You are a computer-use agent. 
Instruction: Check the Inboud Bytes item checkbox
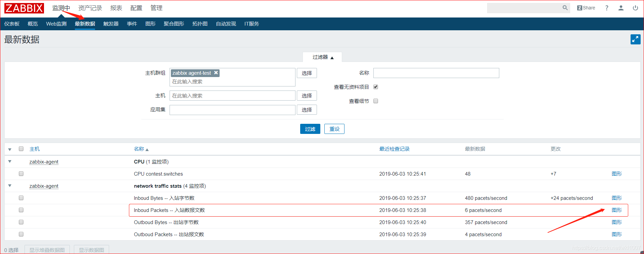coord(21,198)
